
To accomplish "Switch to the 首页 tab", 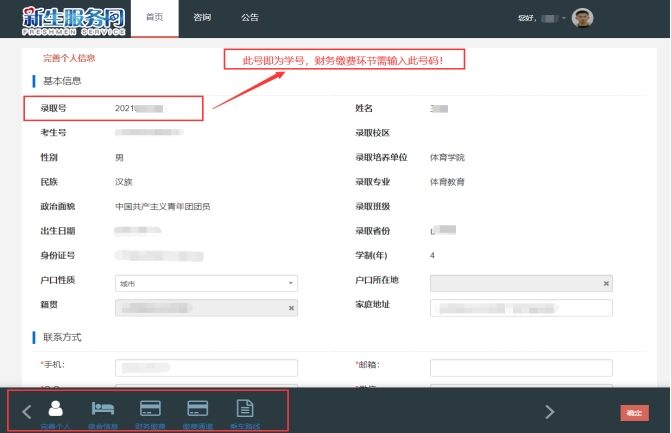I will click(154, 18).
